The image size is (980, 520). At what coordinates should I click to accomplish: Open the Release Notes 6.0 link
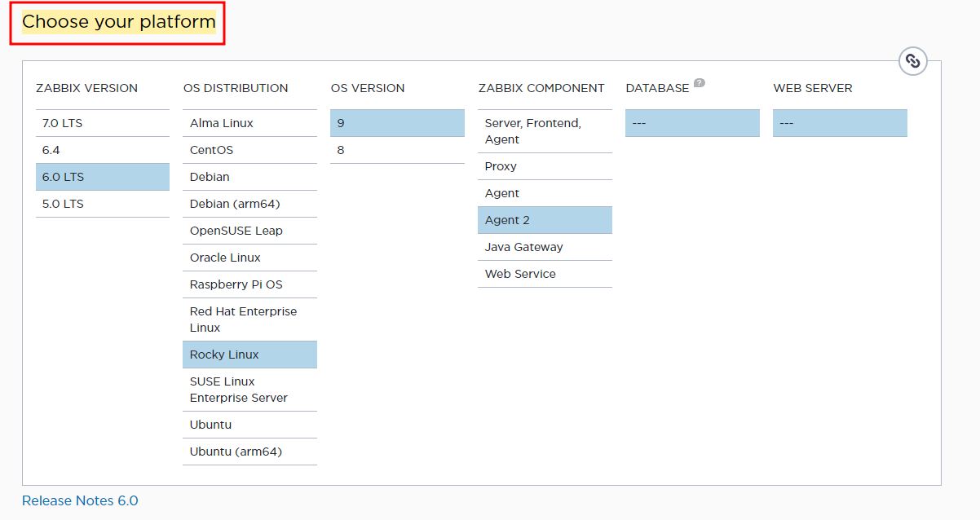[x=80, y=500]
